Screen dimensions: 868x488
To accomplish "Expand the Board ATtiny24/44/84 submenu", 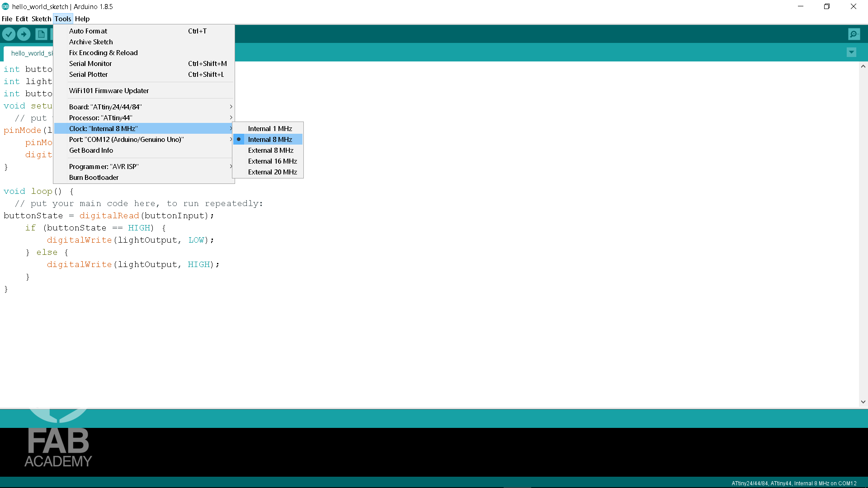I will [144, 107].
